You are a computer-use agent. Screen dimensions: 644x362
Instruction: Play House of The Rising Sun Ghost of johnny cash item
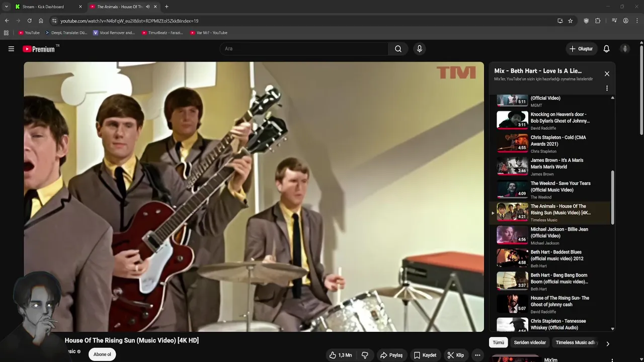(550, 305)
